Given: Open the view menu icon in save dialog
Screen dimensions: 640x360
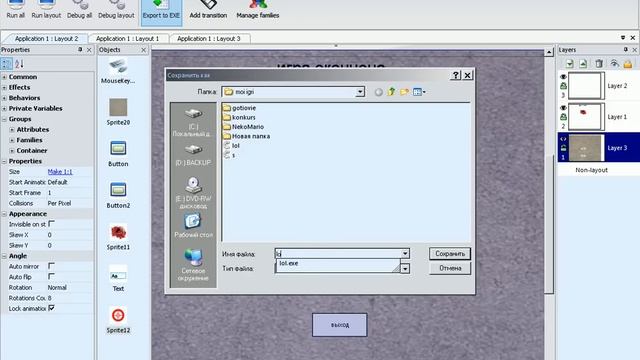Looking at the screenshot, I should [419, 92].
